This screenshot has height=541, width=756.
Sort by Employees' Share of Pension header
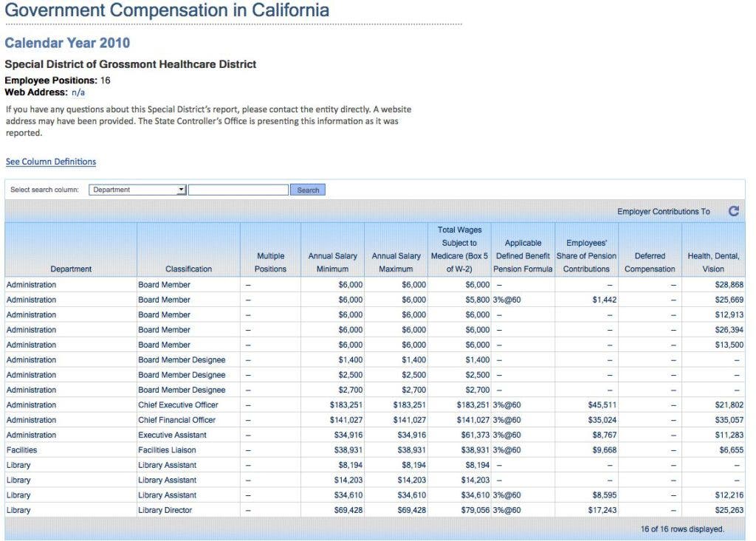click(x=586, y=255)
